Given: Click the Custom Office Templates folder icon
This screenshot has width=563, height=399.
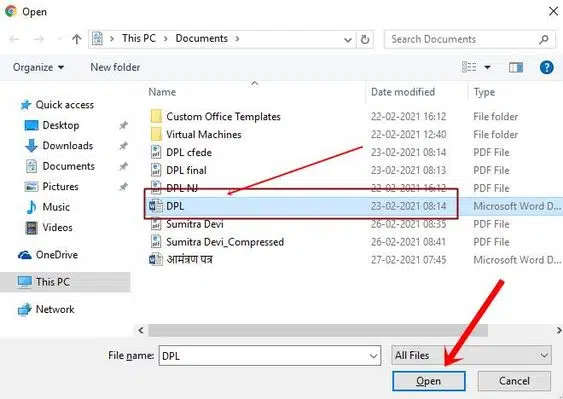Looking at the screenshot, I should click(x=156, y=116).
